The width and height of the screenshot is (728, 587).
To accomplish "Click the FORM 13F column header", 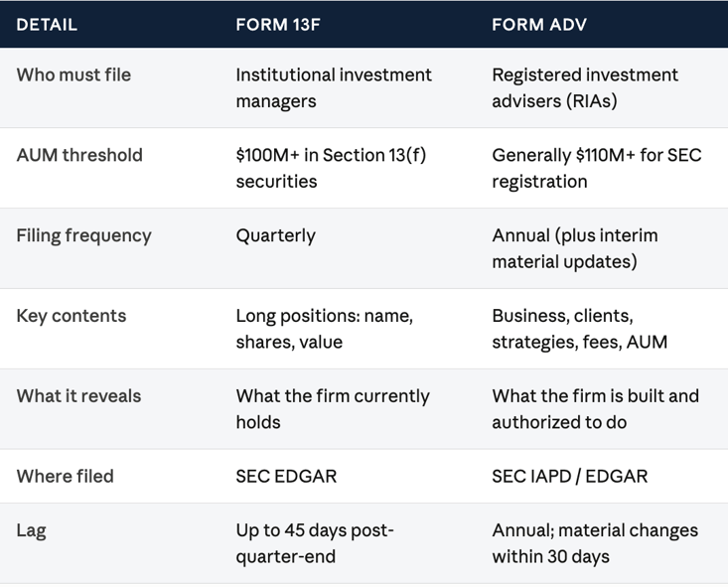I will click(278, 25).
